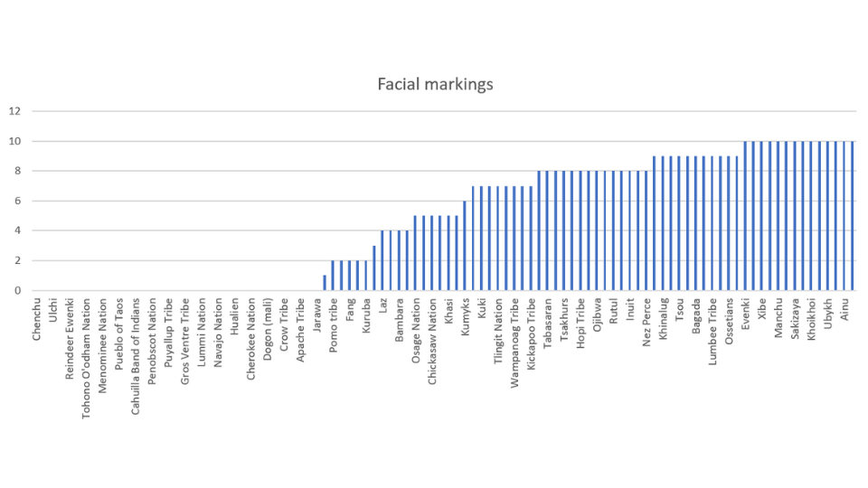Select the Navajo Nation label
Image resolution: width=868 pixels, height=488 pixels.
point(218,333)
